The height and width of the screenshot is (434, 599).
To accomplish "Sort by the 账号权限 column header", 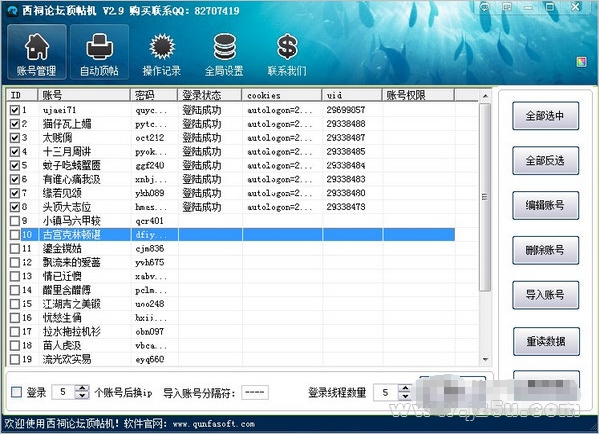I will (418, 95).
